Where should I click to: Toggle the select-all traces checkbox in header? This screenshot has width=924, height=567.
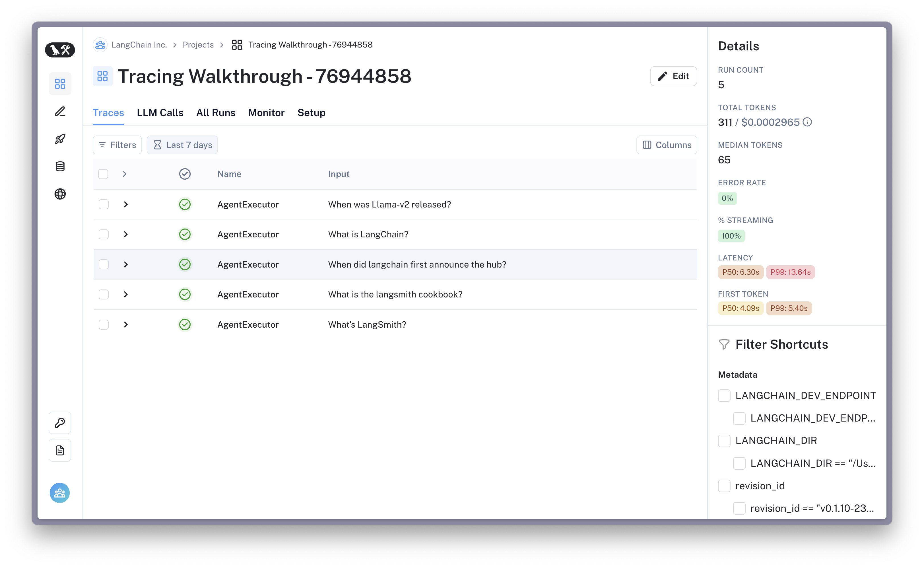coord(103,174)
